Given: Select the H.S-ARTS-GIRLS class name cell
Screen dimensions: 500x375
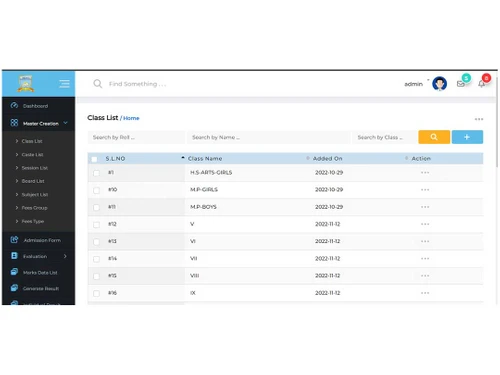Looking at the screenshot, I should (211, 172).
